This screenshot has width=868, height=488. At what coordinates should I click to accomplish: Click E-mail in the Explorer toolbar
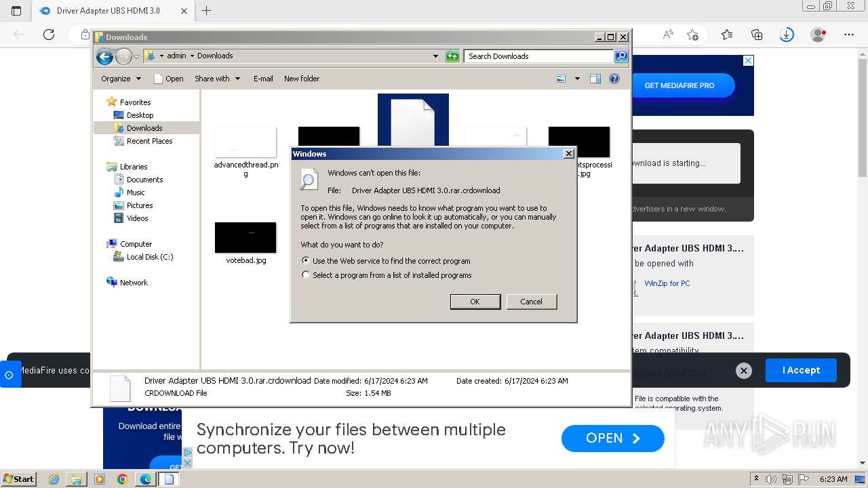pyautogui.click(x=263, y=79)
